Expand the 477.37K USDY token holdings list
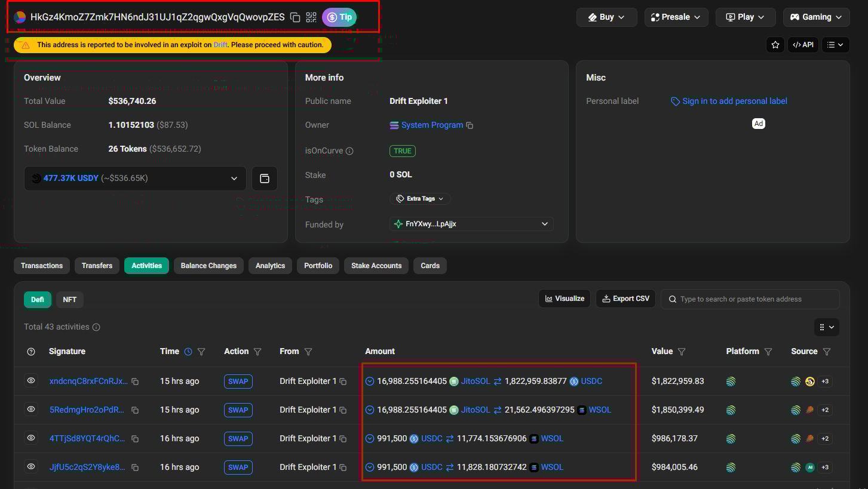This screenshot has height=489, width=868. coord(234,178)
